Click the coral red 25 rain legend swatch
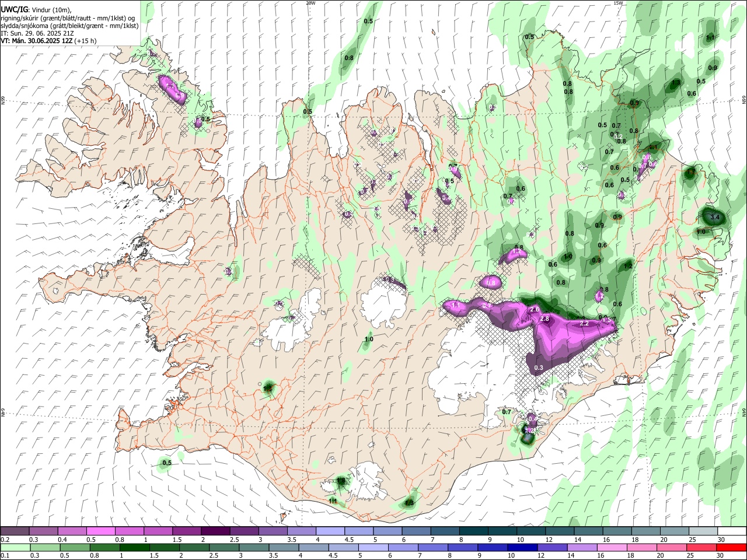Screen dimensions: 747x560 tap(700, 548)
